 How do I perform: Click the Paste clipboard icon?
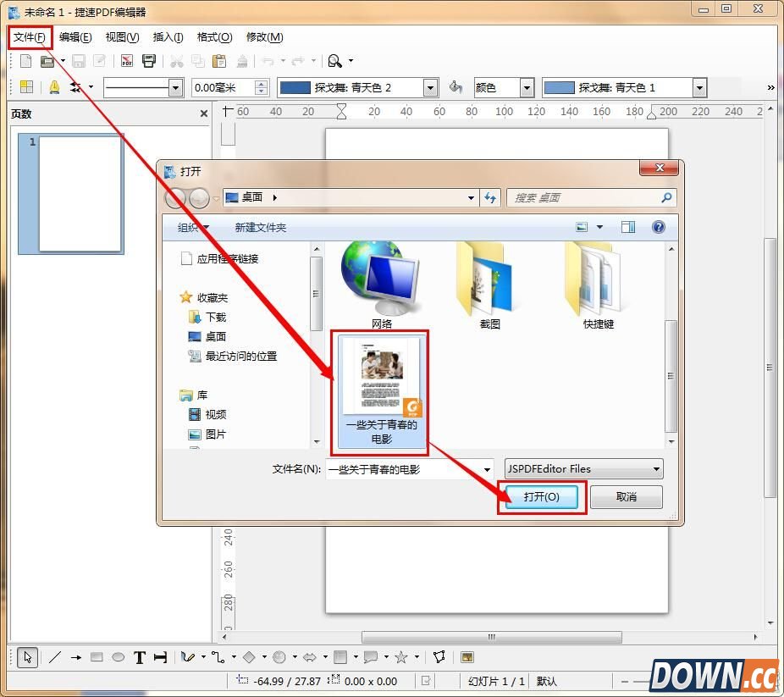(219, 61)
